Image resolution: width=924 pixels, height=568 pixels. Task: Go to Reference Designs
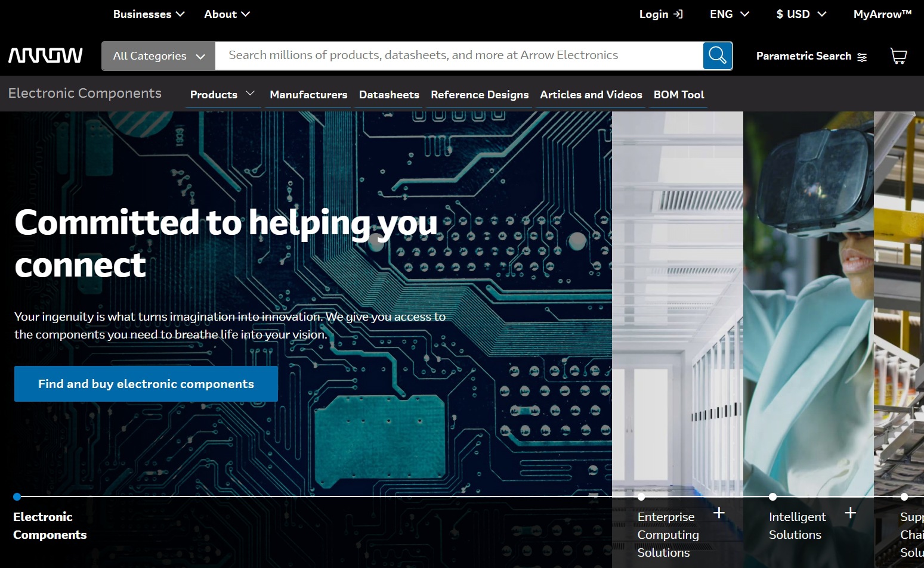tap(480, 95)
